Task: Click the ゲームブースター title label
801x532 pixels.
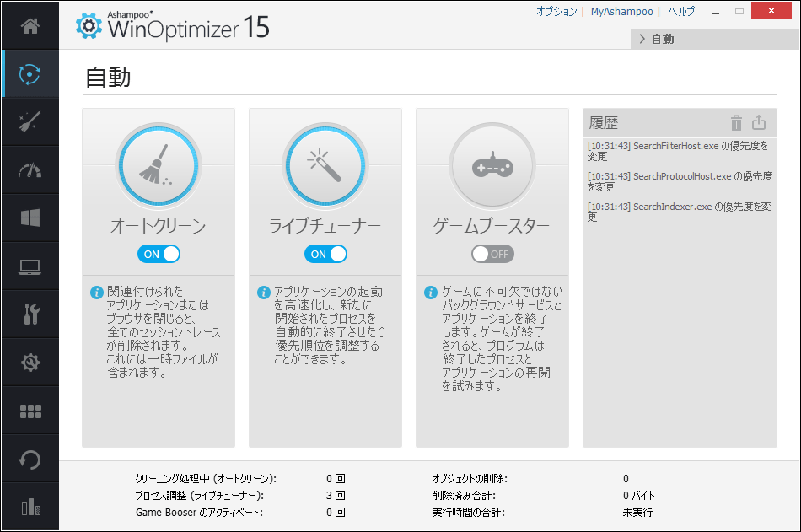Action: point(492,225)
